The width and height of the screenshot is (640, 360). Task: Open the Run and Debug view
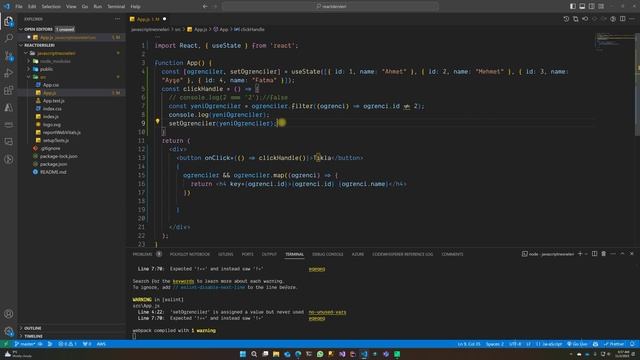click(x=9, y=73)
